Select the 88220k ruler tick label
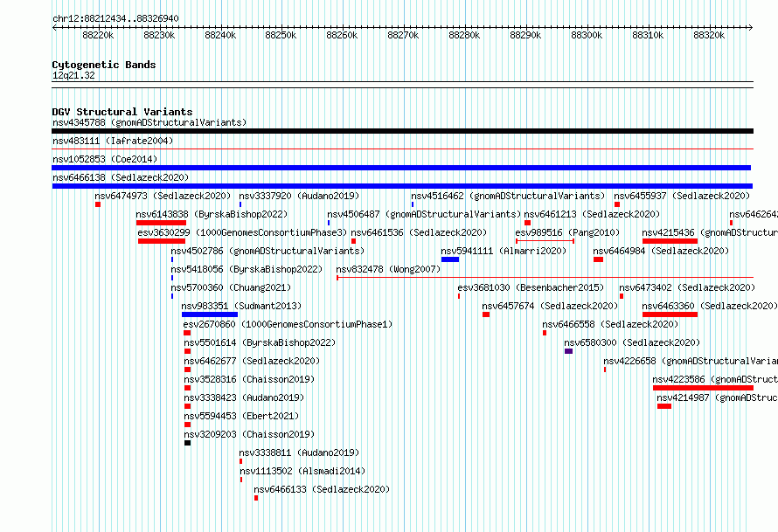This screenshot has height=532, width=778. [98, 35]
